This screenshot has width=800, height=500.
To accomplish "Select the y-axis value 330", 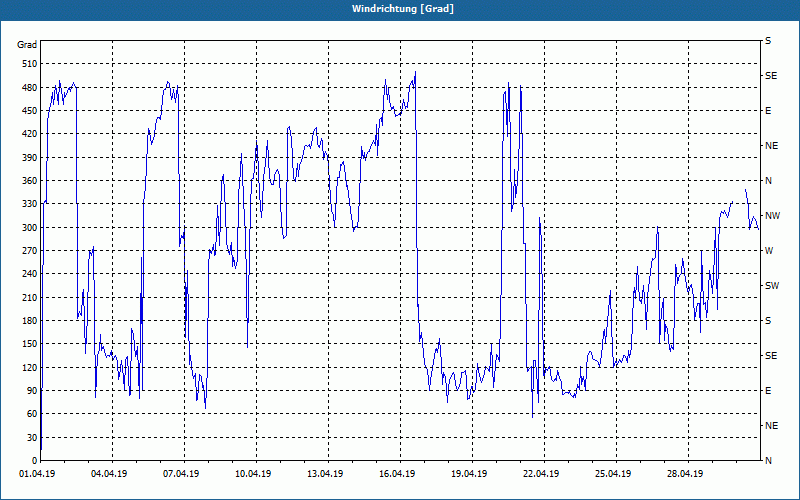I will click(x=30, y=204).
